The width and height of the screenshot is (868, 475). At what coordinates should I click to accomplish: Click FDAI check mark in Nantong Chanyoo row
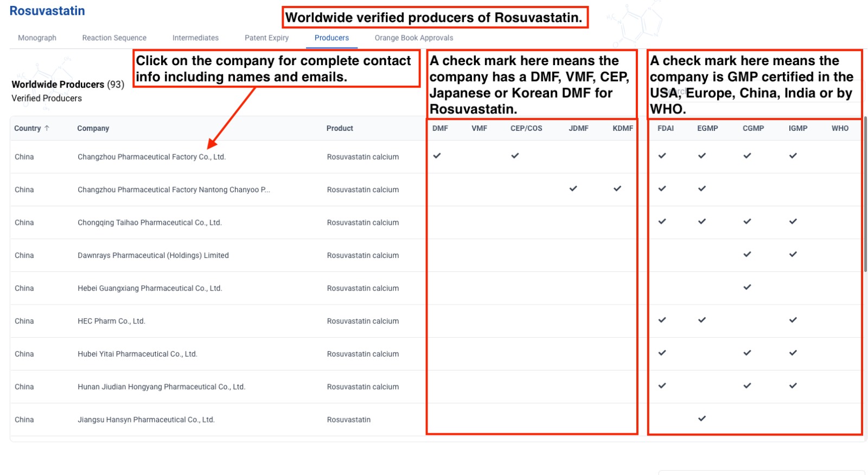point(662,188)
